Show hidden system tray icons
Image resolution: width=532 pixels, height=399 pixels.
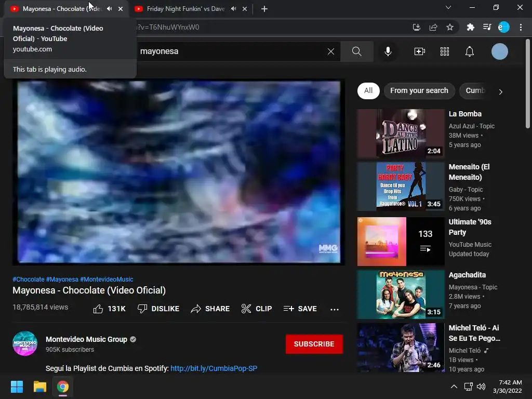point(454,387)
